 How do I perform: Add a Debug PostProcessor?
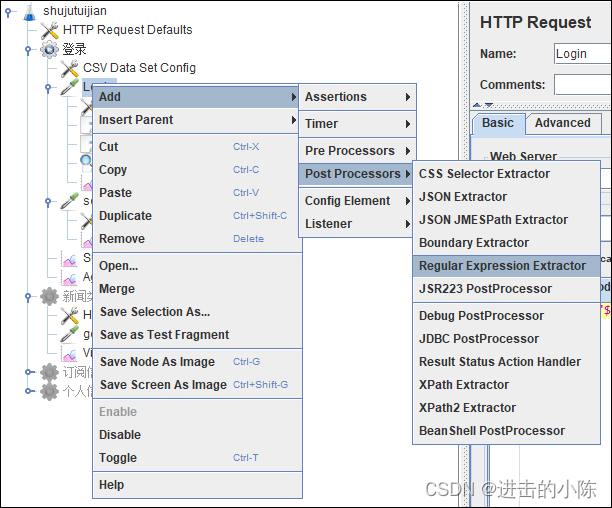coord(506,316)
